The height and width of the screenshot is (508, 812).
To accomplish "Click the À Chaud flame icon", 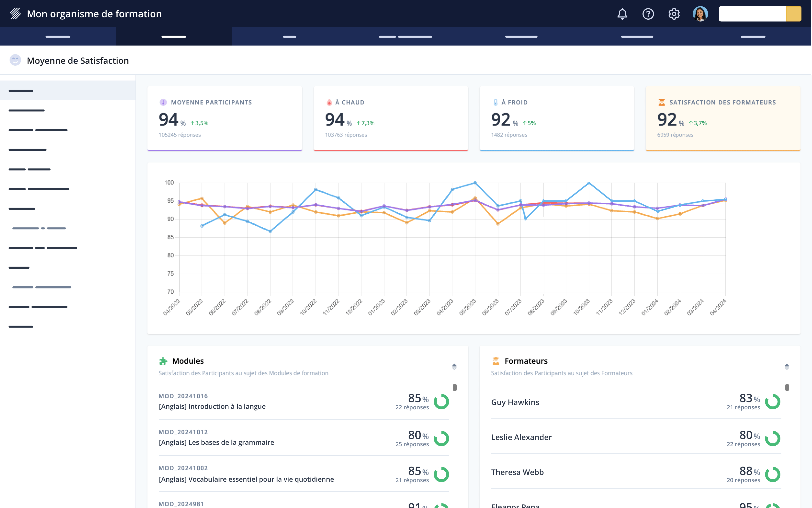I will tap(329, 102).
